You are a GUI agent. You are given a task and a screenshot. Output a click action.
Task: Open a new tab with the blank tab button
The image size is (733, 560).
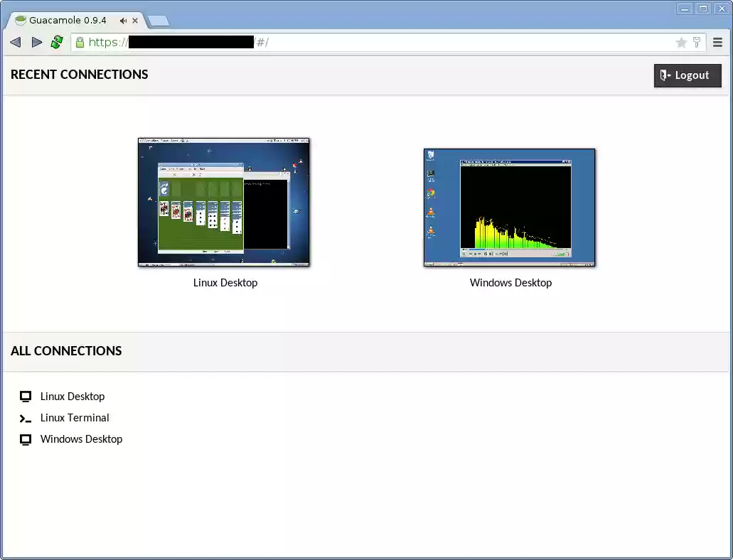point(159,21)
